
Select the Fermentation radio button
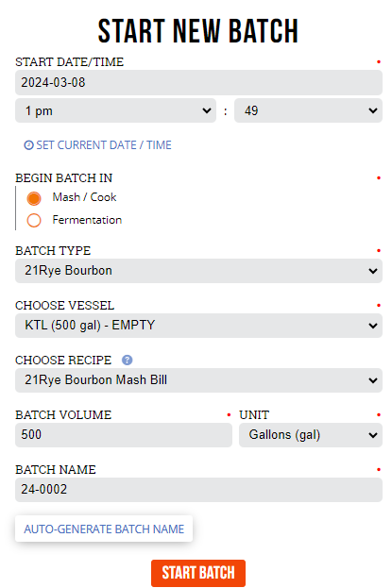34,220
